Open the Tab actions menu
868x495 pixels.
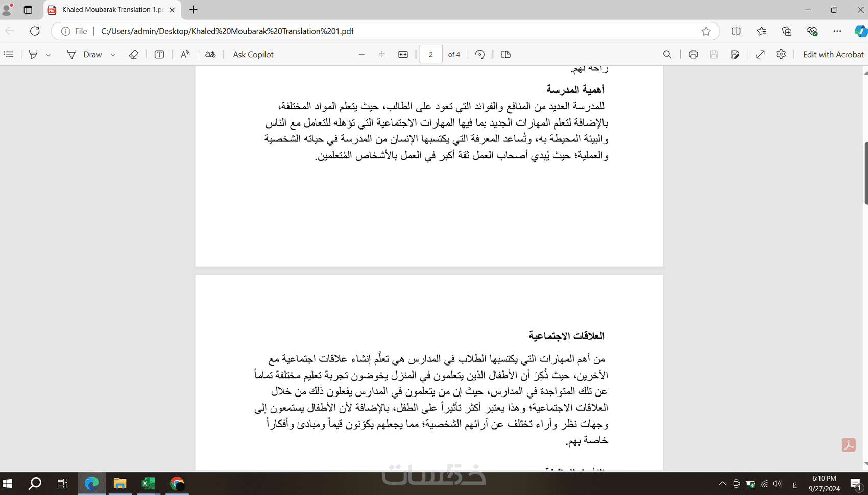(28, 9)
